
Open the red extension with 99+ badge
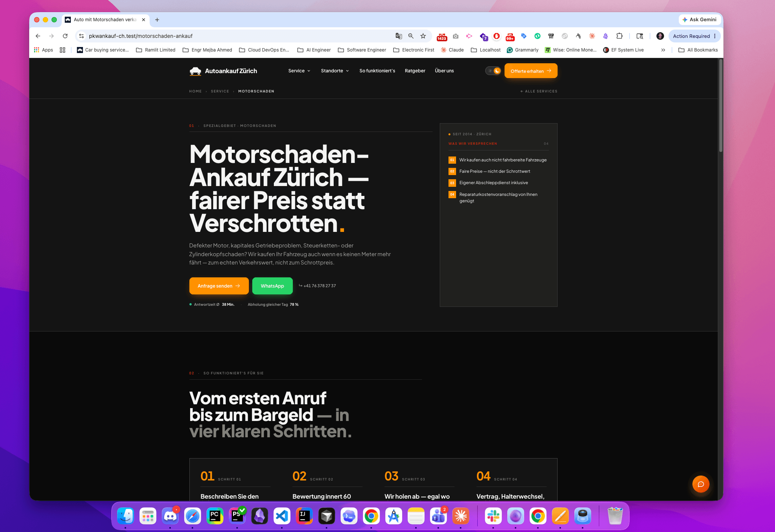coord(510,36)
